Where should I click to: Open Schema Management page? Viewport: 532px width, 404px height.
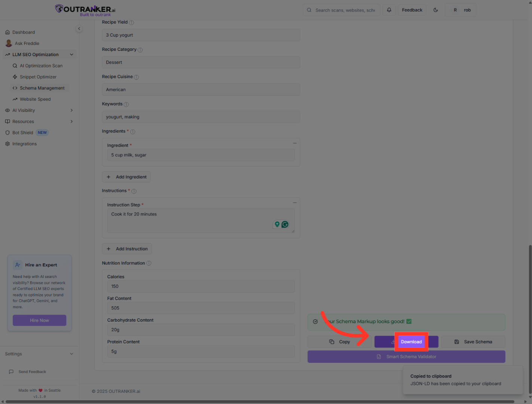(42, 88)
